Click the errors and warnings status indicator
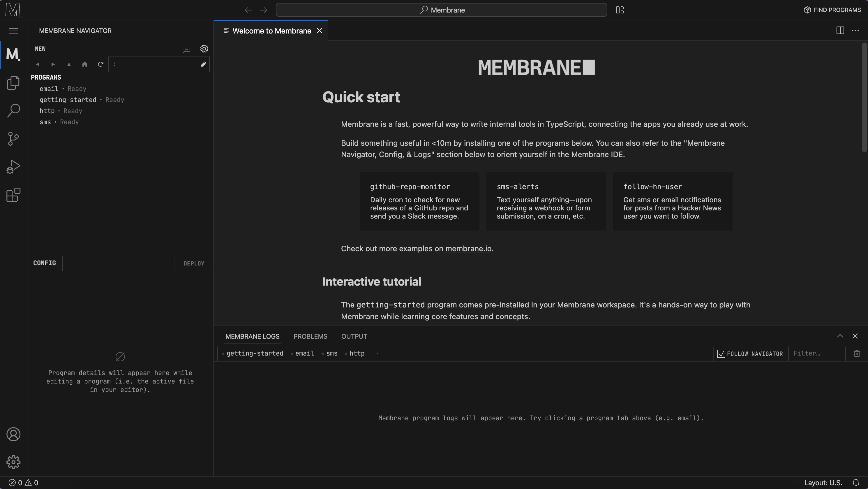Screen dimensions: 868x489 (x=23, y=483)
